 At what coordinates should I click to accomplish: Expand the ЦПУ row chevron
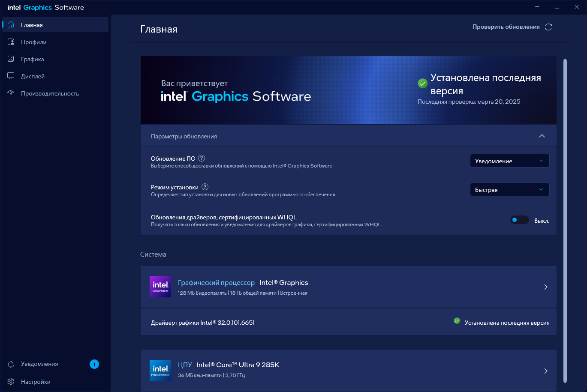pos(546,371)
